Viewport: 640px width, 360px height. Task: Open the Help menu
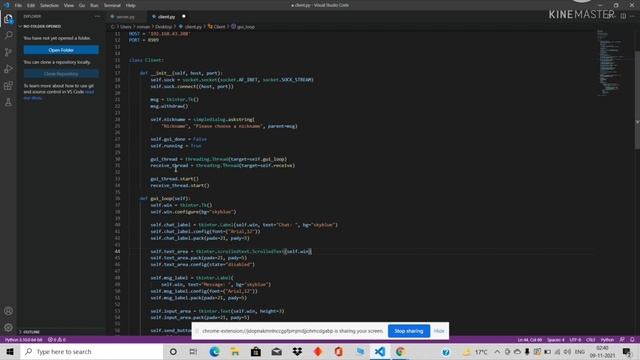[131, 5]
